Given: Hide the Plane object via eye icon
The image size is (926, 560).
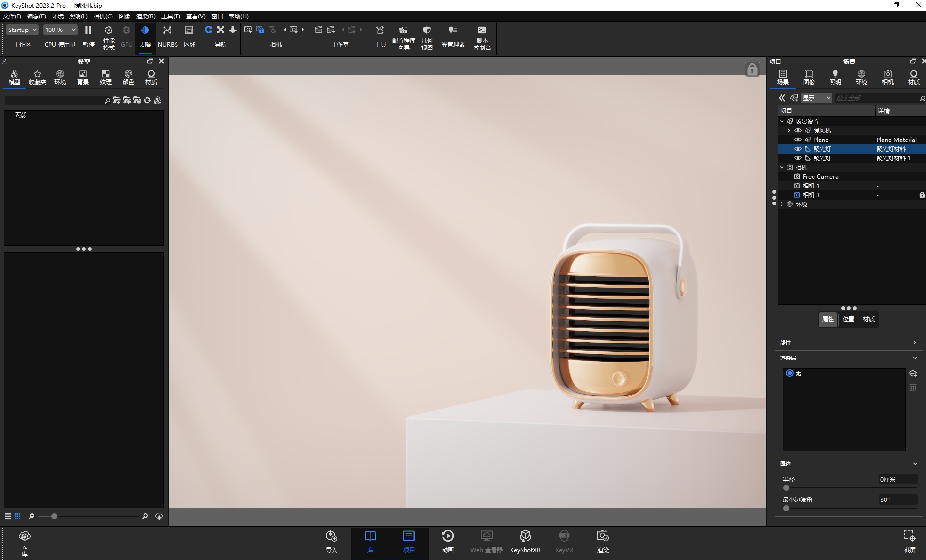Looking at the screenshot, I should point(798,140).
